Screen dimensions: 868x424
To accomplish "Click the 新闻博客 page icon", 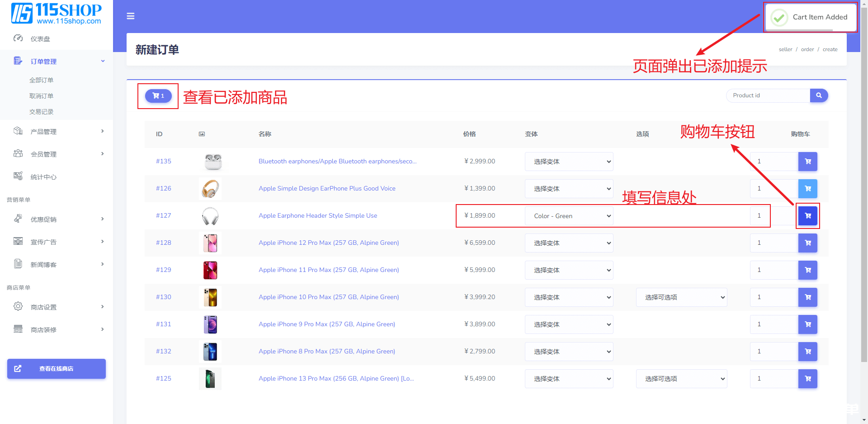I will (18, 264).
